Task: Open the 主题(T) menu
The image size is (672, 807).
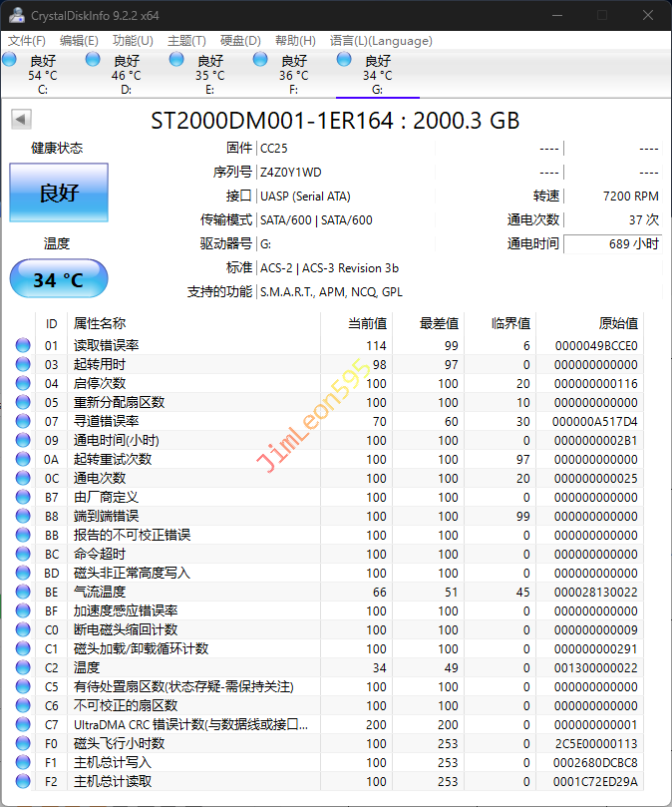Action: (186, 41)
